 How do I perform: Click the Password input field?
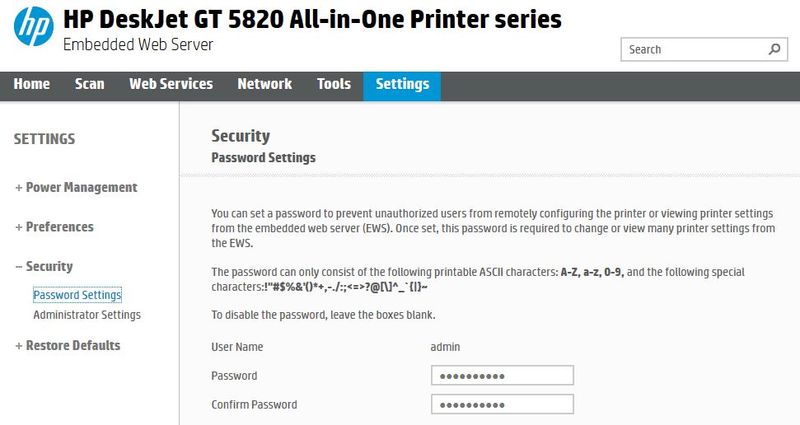502,375
